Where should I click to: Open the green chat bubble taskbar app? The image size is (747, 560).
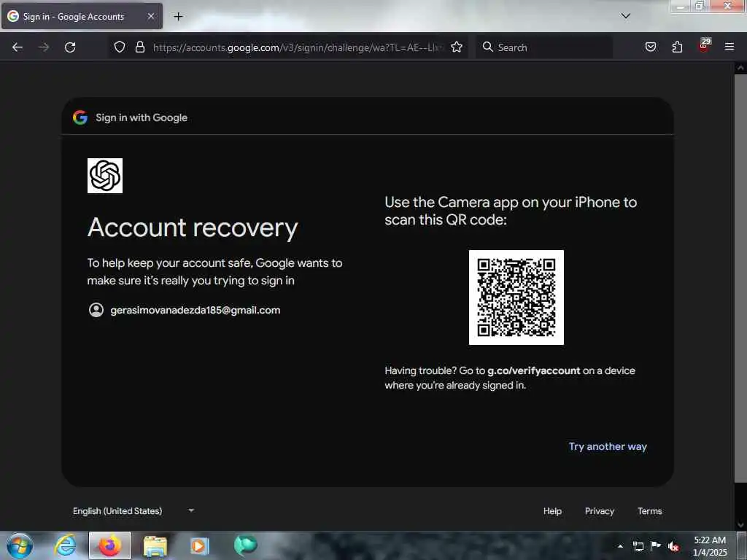tap(245, 545)
